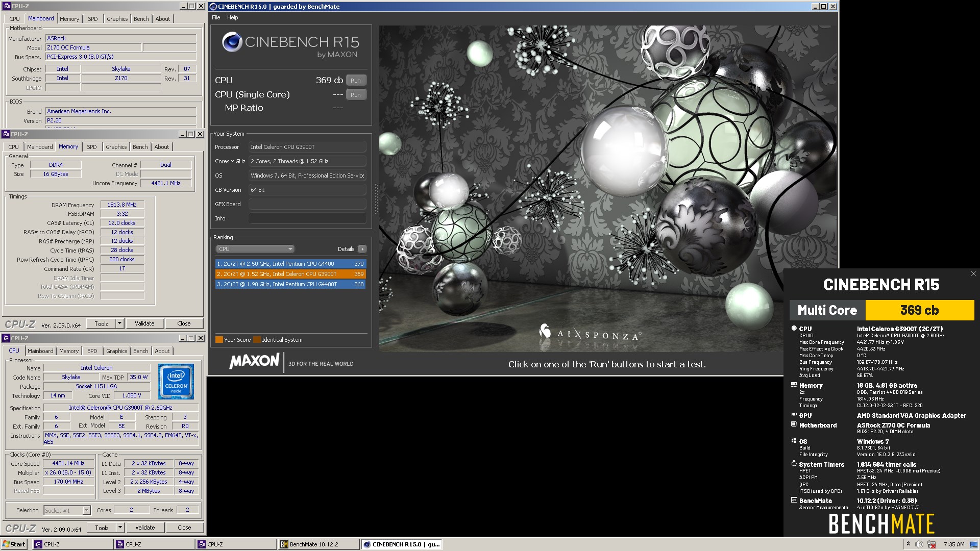Open About tab in bottom CPU-Z window
Viewport: 980px width, 551px height.
(162, 351)
